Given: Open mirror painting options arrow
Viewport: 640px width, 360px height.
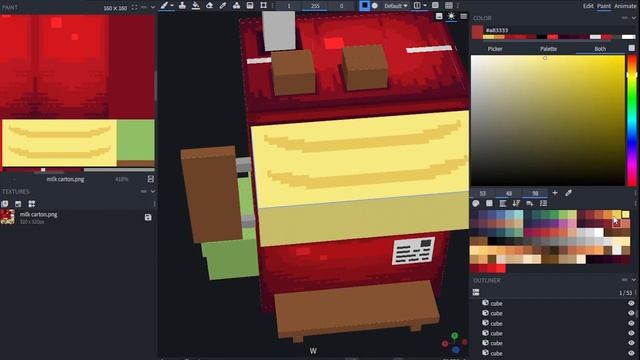Looking at the screenshot, I should 425,6.
